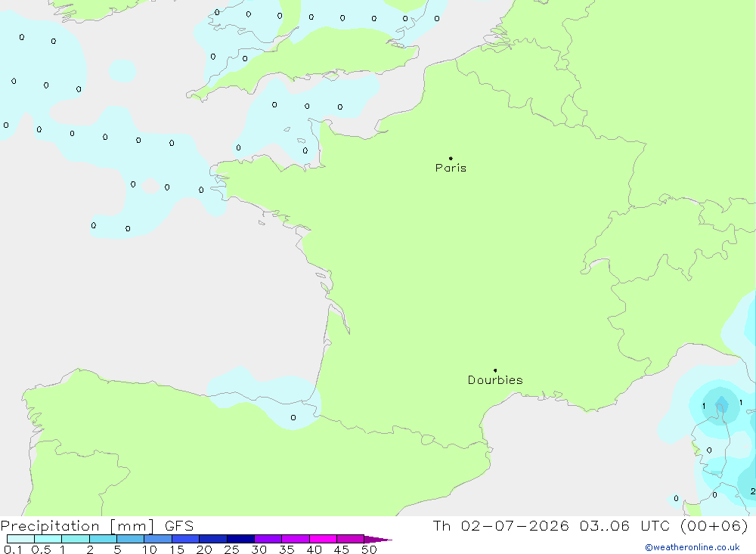
Task: Pick the purple 30–35 mm legend swatch
Action: tap(268, 539)
